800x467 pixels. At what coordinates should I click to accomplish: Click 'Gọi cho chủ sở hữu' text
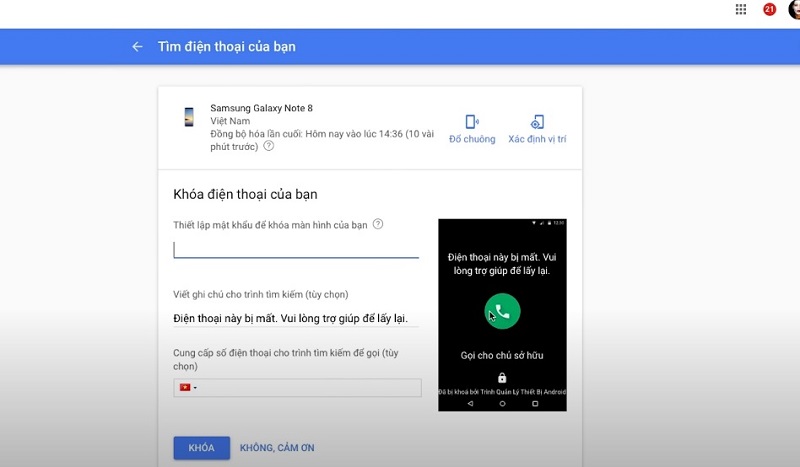click(x=502, y=355)
